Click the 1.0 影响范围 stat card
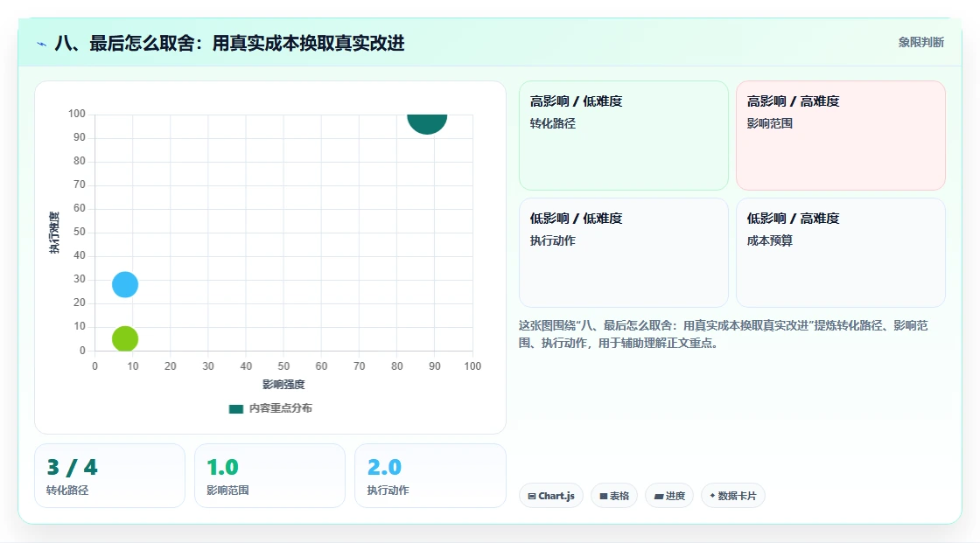 pos(270,476)
